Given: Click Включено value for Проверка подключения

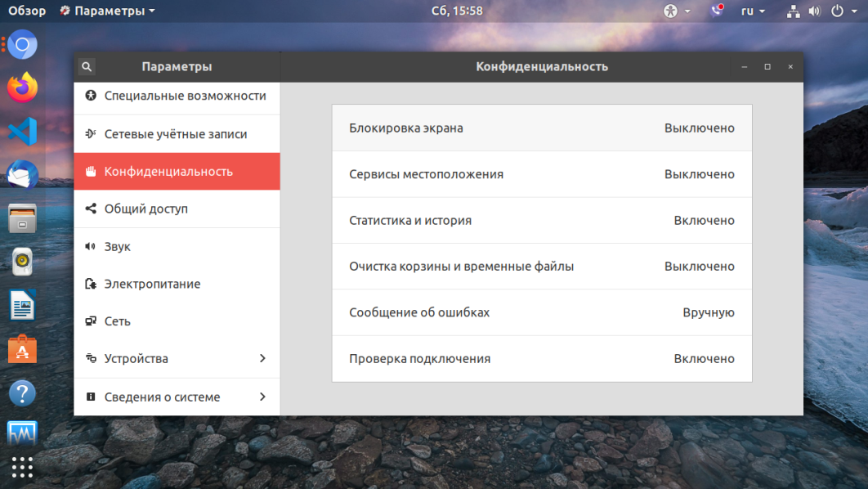Looking at the screenshot, I should pyautogui.click(x=705, y=358).
